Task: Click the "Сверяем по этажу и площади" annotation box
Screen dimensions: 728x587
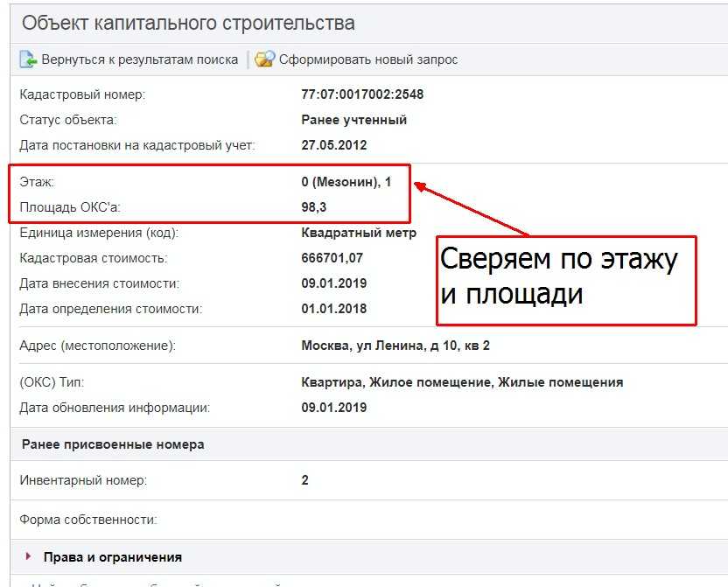Action: click(x=565, y=280)
